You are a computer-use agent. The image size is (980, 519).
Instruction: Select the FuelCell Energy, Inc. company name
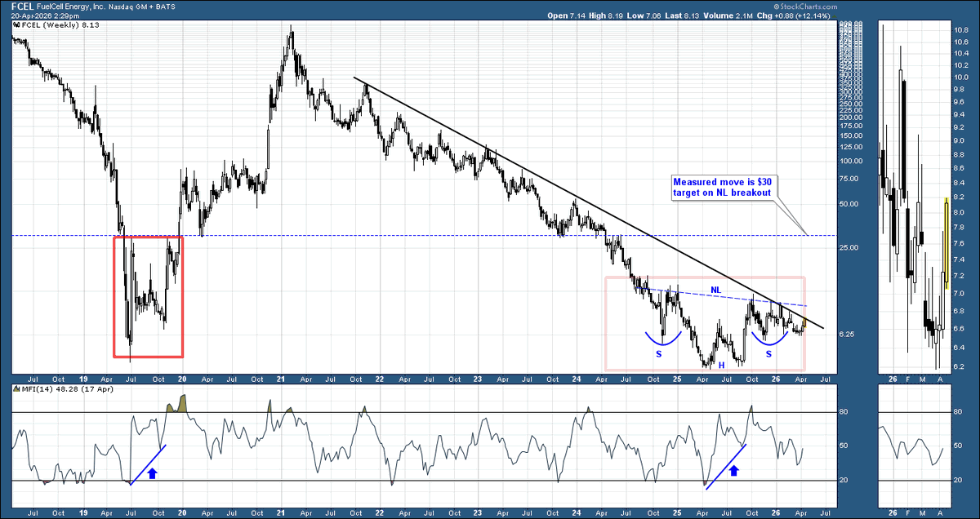[69, 7]
